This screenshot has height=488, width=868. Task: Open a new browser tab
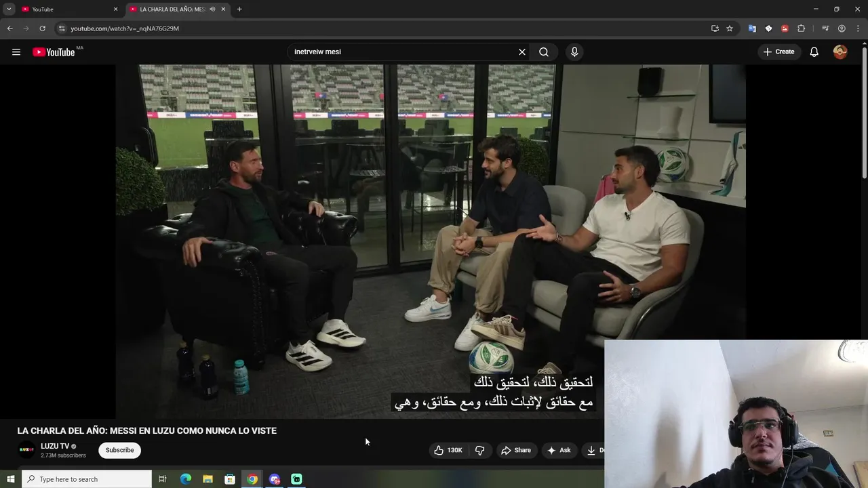click(239, 9)
